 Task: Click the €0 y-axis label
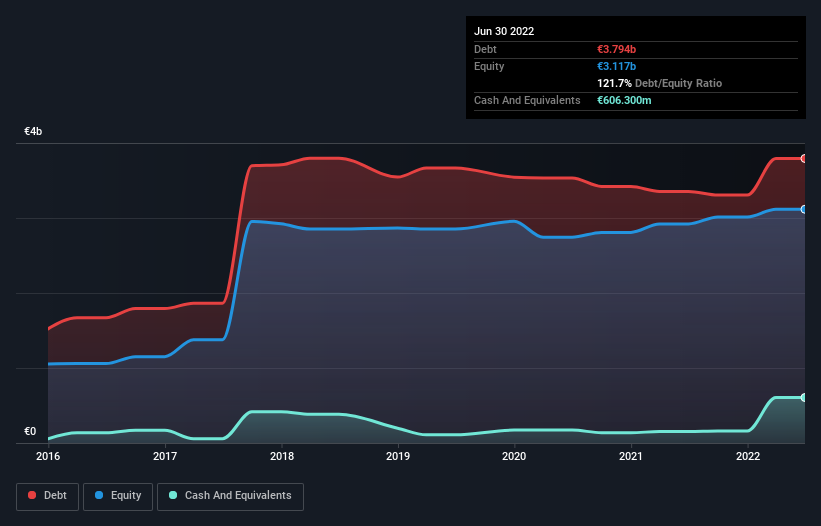click(x=30, y=431)
